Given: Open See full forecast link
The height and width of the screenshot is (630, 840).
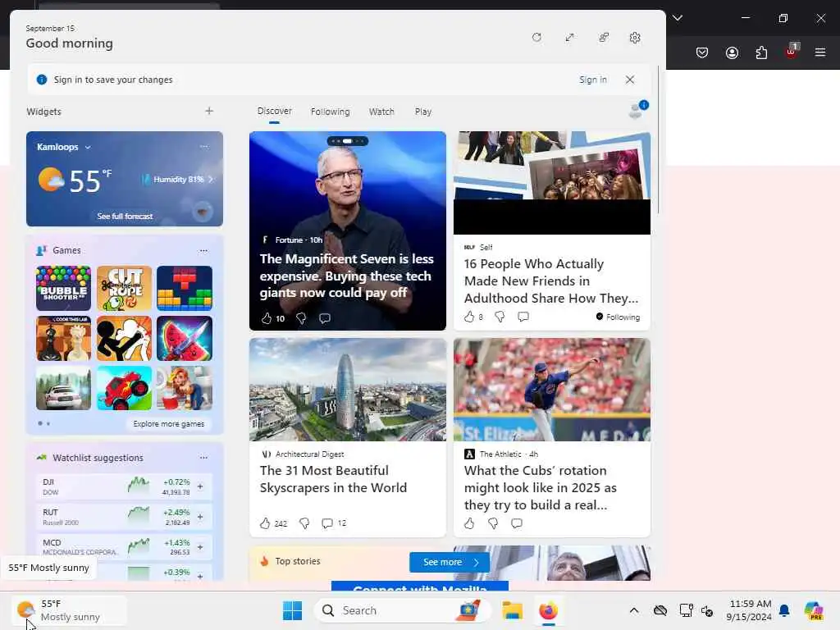Looking at the screenshot, I should 125,216.
